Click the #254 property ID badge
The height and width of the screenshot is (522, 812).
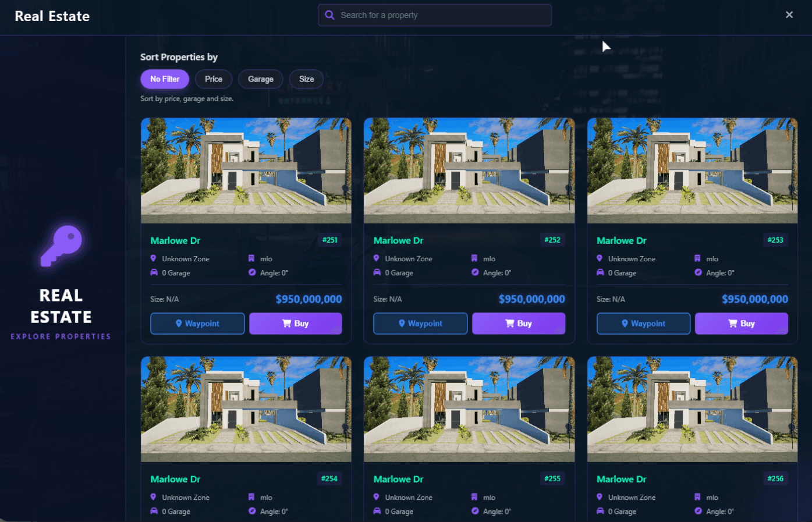tap(329, 478)
